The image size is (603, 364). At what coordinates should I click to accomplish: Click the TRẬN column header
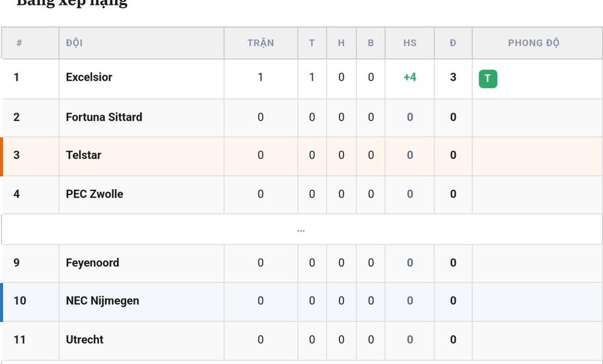coord(260,43)
